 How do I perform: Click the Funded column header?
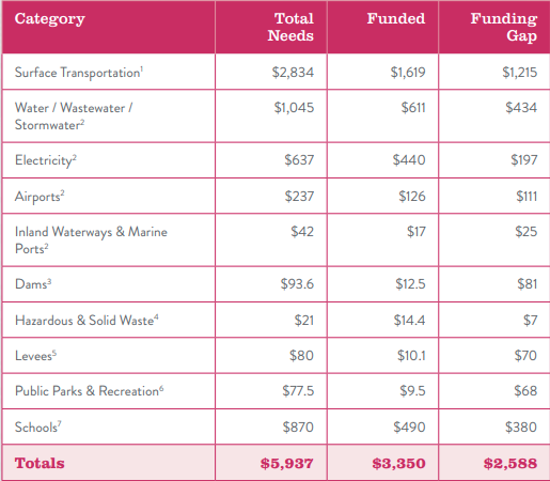(396, 19)
